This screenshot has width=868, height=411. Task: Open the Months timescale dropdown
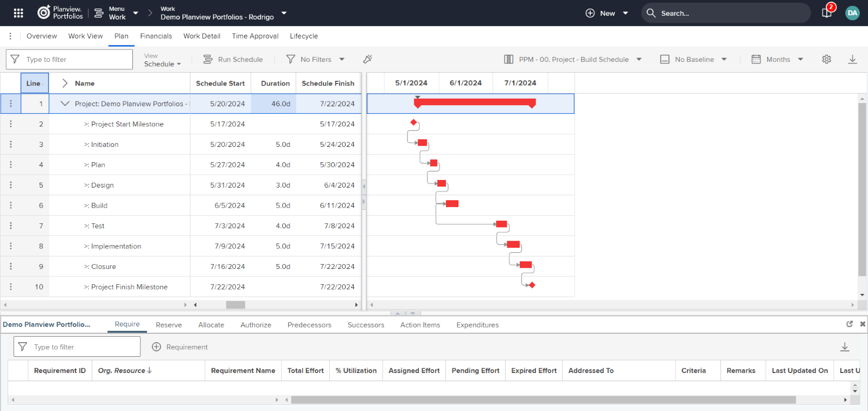point(777,59)
